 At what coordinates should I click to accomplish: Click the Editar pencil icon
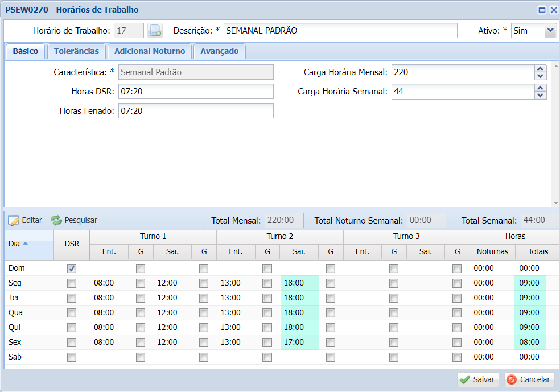14,221
